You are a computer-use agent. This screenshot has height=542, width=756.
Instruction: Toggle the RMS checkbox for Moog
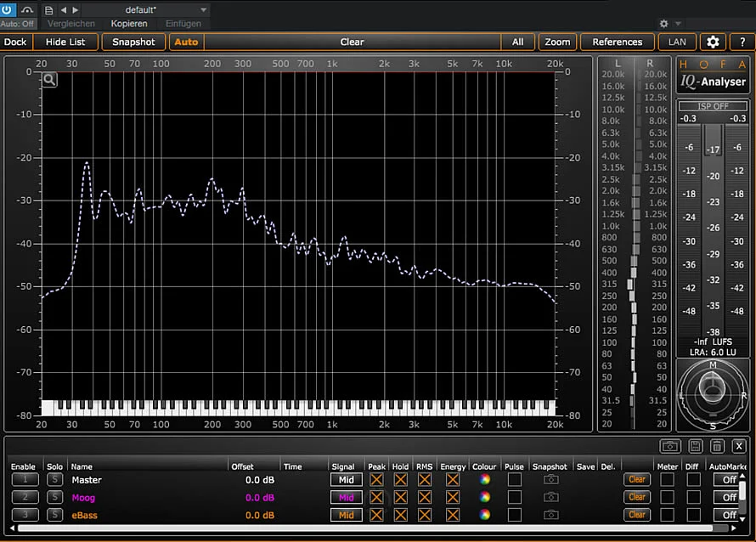[425, 497]
